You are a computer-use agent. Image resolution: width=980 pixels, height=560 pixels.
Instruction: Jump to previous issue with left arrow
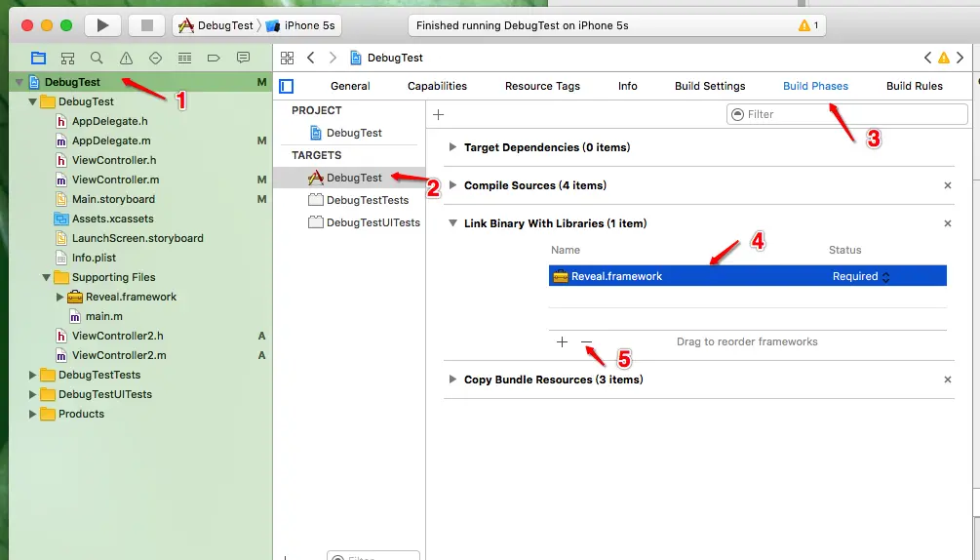[927, 58]
